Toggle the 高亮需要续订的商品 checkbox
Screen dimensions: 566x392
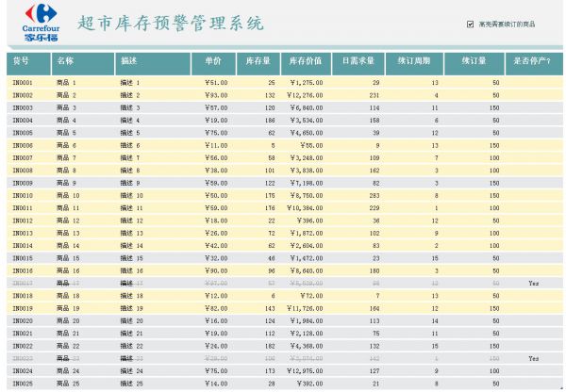pos(471,24)
